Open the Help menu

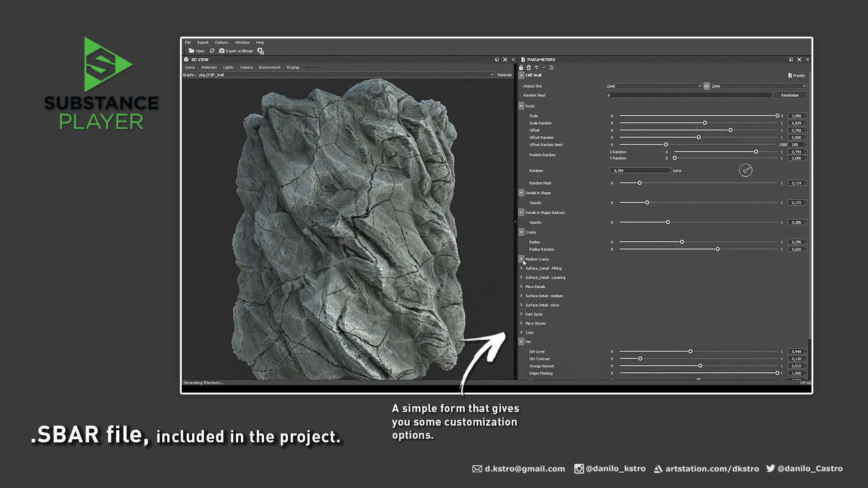pyautogui.click(x=260, y=42)
